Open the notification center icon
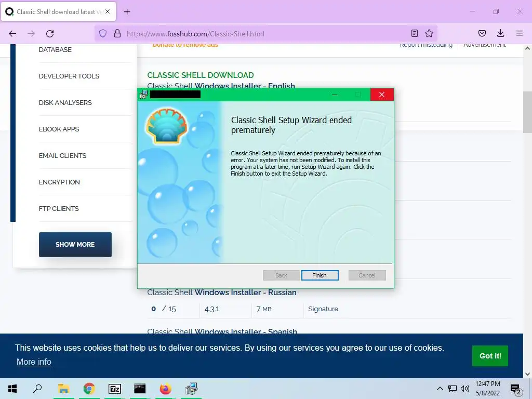 tap(516, 389)
